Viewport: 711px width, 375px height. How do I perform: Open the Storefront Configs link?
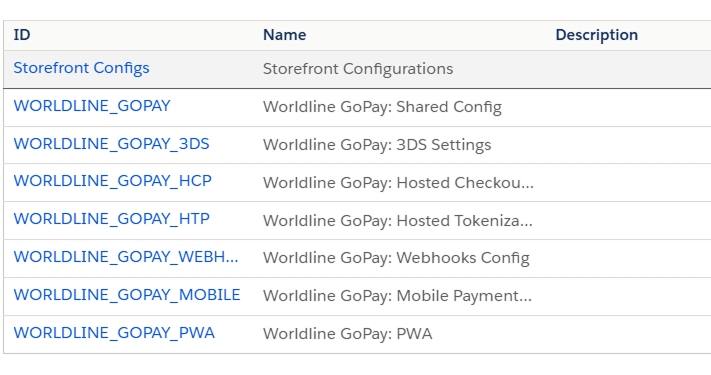81,68
